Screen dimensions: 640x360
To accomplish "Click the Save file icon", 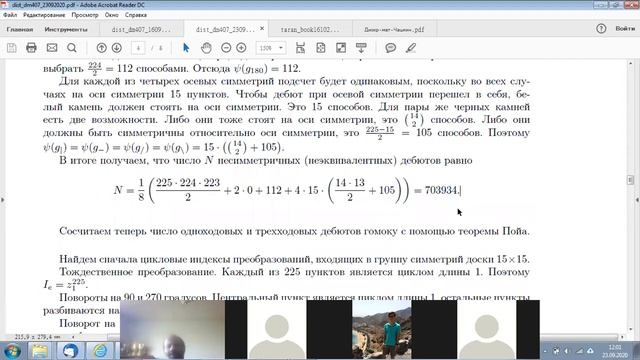I will [x=12, y=48].
